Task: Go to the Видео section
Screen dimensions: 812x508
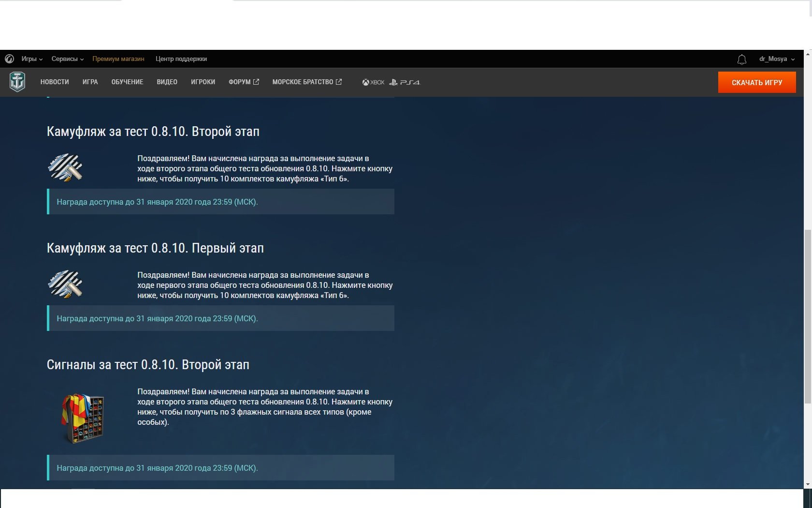Action: pos(167,82)
